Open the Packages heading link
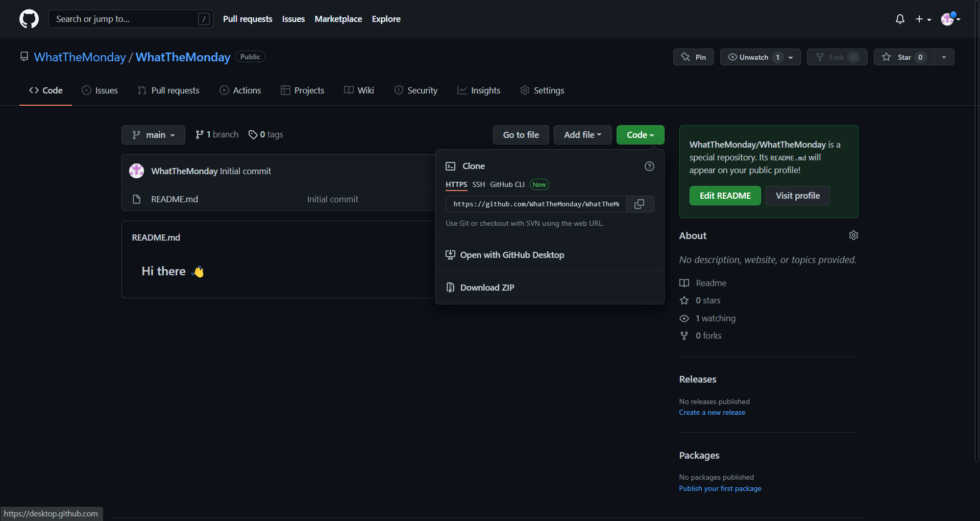This screenshot has height=521, width=980. (699, 456)
